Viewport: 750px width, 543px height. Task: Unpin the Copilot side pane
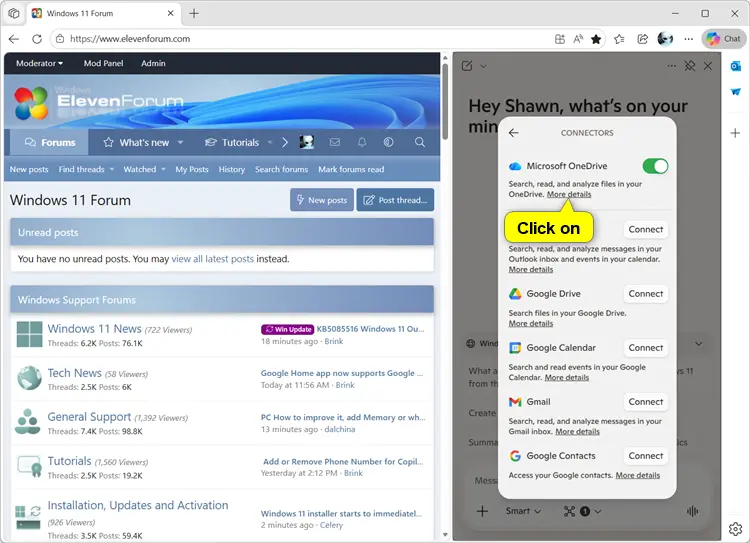tap(690, 66)
